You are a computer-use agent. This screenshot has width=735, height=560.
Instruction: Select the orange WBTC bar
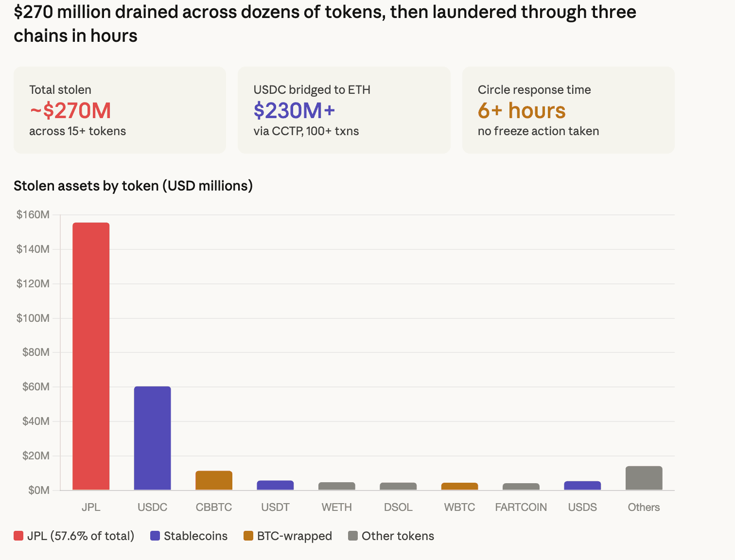click(x=459, y=486)
